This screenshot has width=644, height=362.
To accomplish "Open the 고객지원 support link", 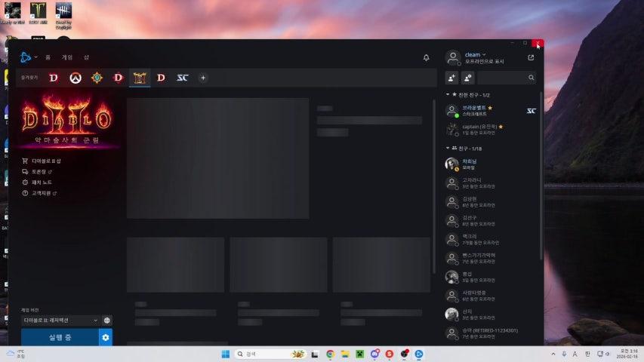I will tap(39, 193).
